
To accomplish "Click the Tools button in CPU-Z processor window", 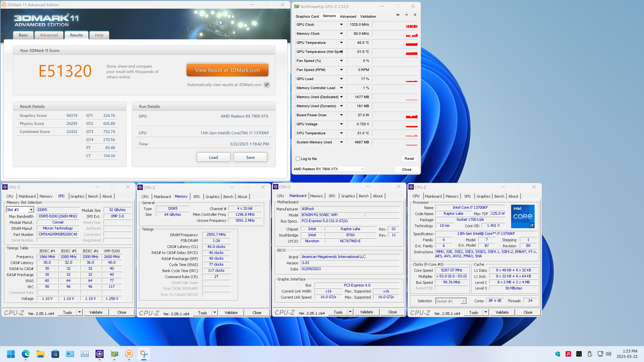I will pos(474,312).
